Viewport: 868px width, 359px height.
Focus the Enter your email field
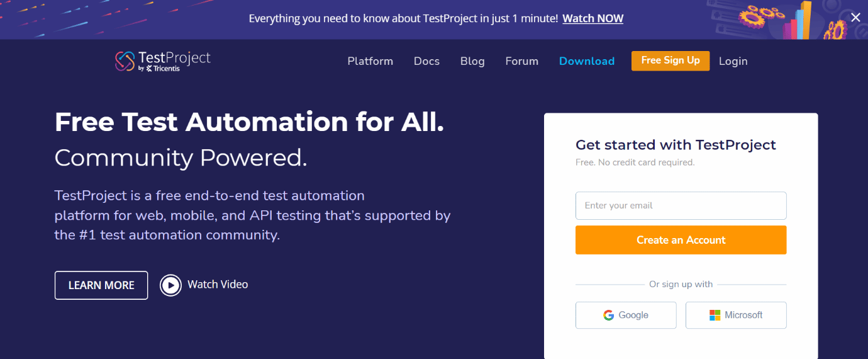coord(681,205)
